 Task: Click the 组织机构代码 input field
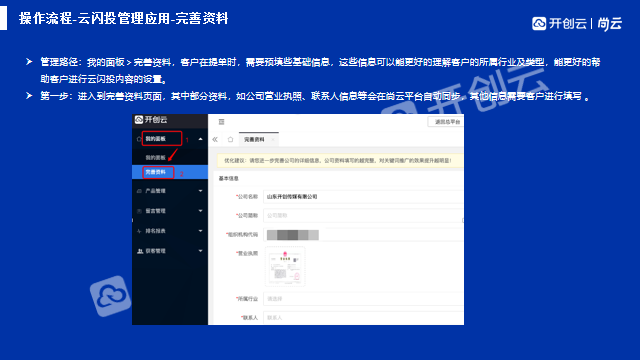pyautogui.click(x=363, y=235)
